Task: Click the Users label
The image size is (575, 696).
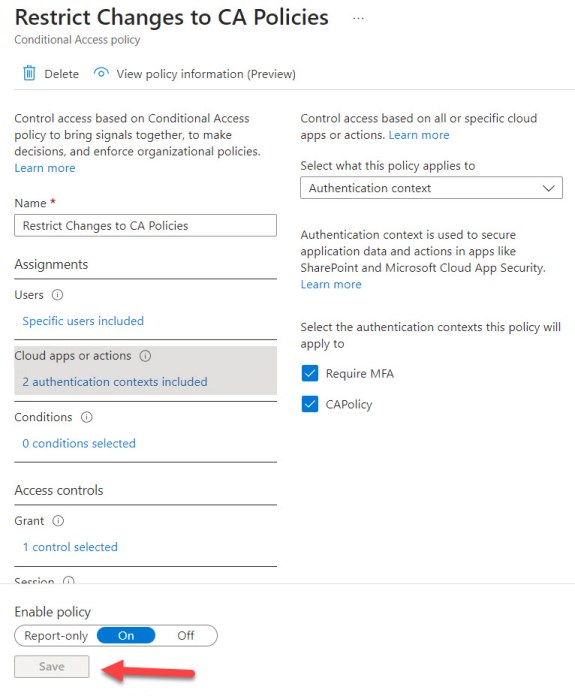Action: pos(29,295)
